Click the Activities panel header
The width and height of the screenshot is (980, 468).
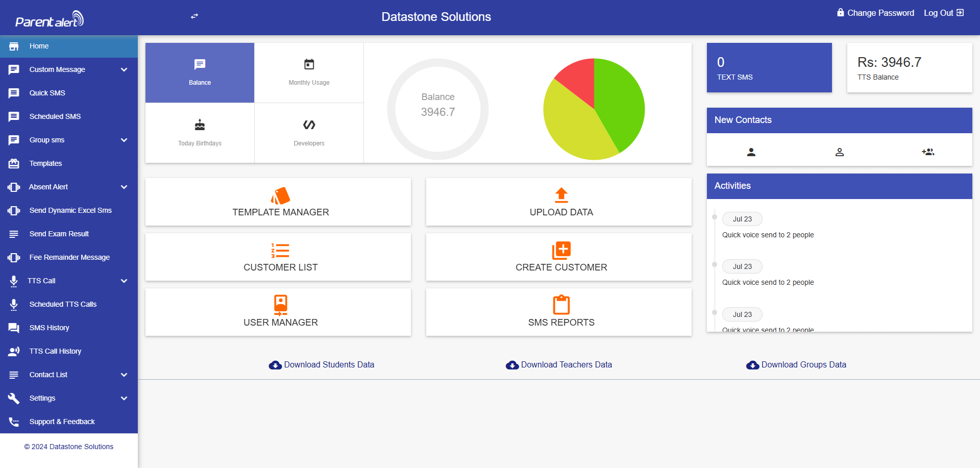point(840,186)
